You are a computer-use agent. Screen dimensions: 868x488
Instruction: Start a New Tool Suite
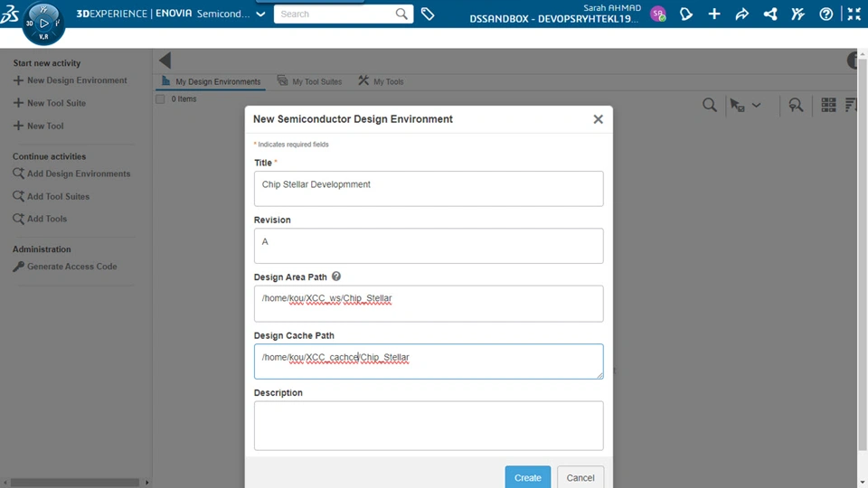[x=50, y=103]
